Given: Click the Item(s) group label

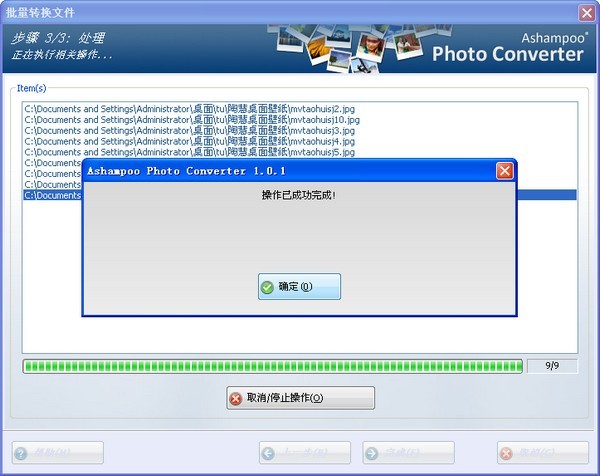Looking at the screenshot, I should pyautogui.click(x=31, y=88).
